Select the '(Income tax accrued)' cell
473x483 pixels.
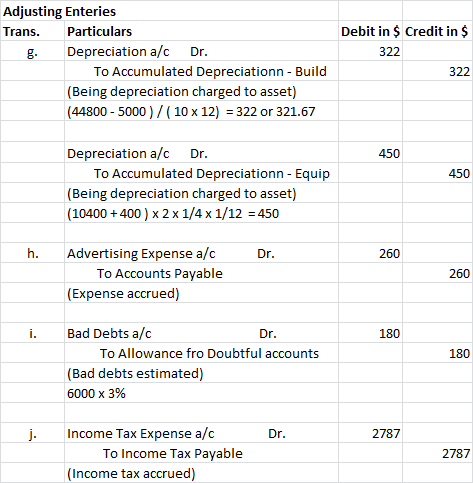click(201, 473)
